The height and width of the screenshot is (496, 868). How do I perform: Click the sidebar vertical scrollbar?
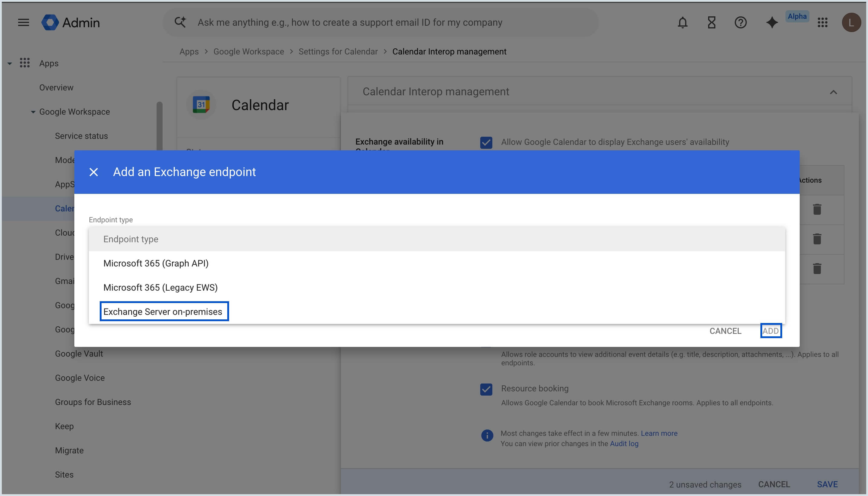pyautogui.click(x=159, y=126)
